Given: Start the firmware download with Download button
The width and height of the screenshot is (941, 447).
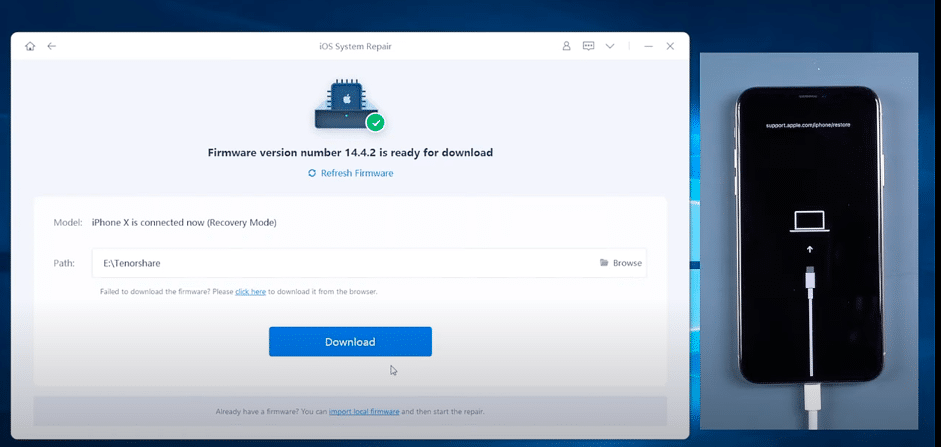Looking at the screenshot, I should [350, 342].
